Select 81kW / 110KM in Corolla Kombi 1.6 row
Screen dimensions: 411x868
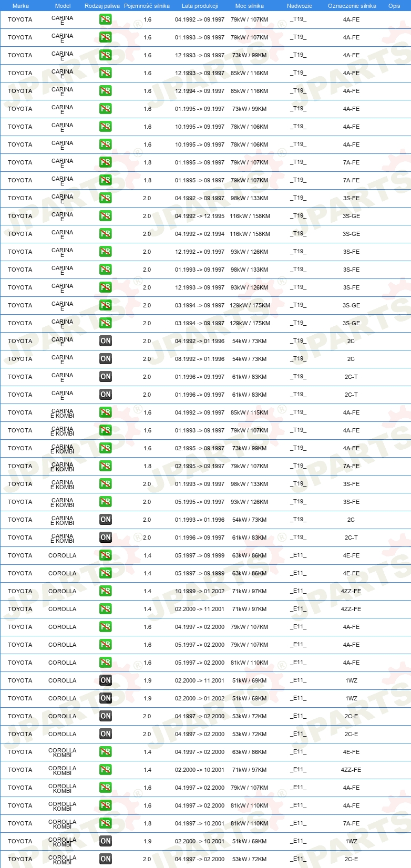pos(250,805)
